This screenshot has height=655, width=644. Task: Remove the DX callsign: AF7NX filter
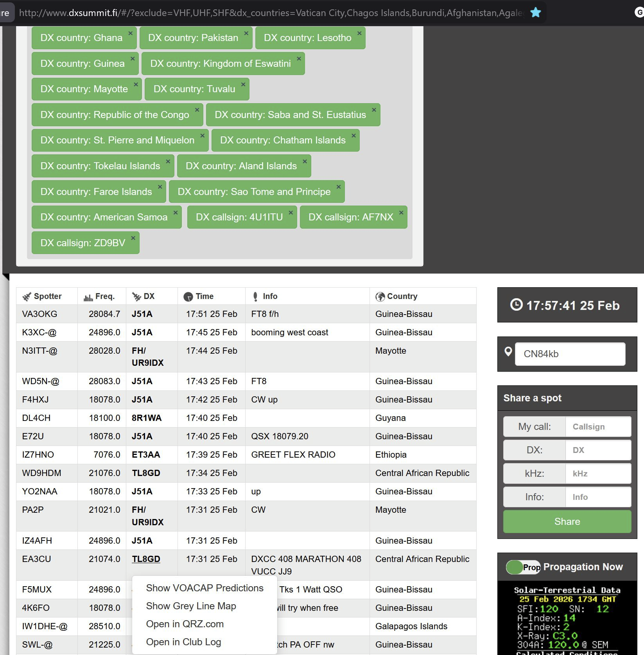pyautogui.click(x=401, y=213)
